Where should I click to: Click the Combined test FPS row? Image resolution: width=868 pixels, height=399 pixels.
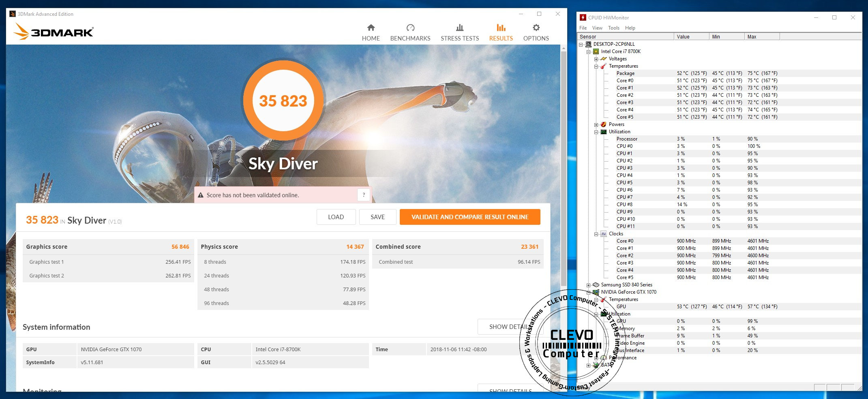tap(458, 262)
